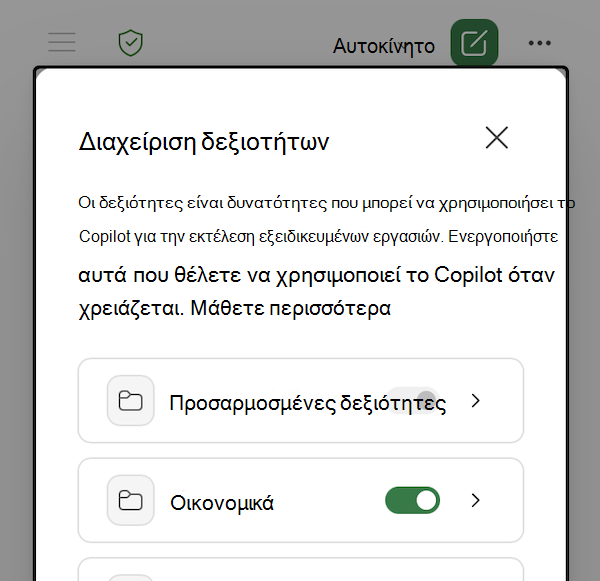The image size is (600, 581).
Task: Expand the Οικονομικά chevron arrow
Action: click(x=475, y=500)
